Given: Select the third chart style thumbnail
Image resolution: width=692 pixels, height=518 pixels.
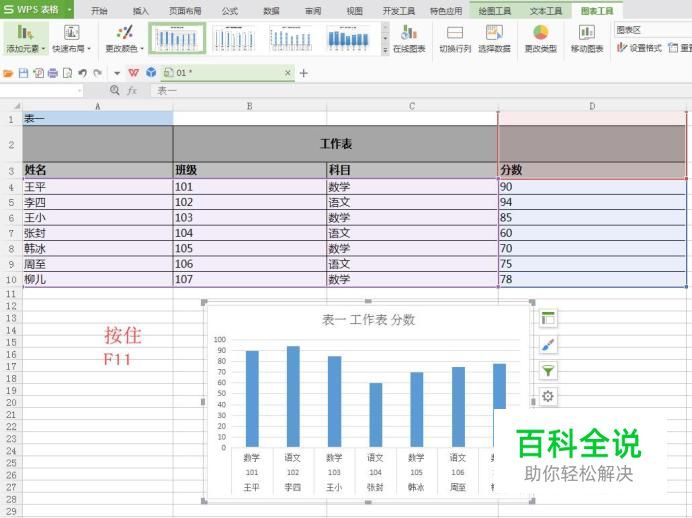Looking at the screenshot, I should [291, 38].
